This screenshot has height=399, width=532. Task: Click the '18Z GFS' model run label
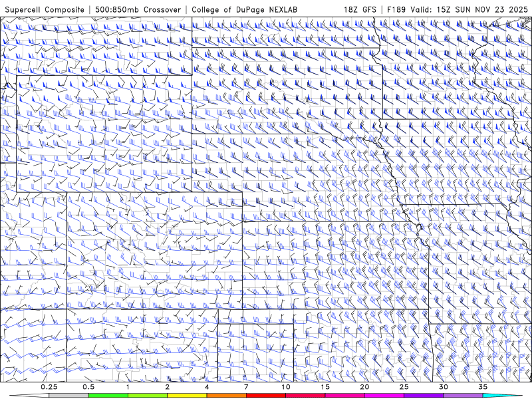tap(360, 9)
